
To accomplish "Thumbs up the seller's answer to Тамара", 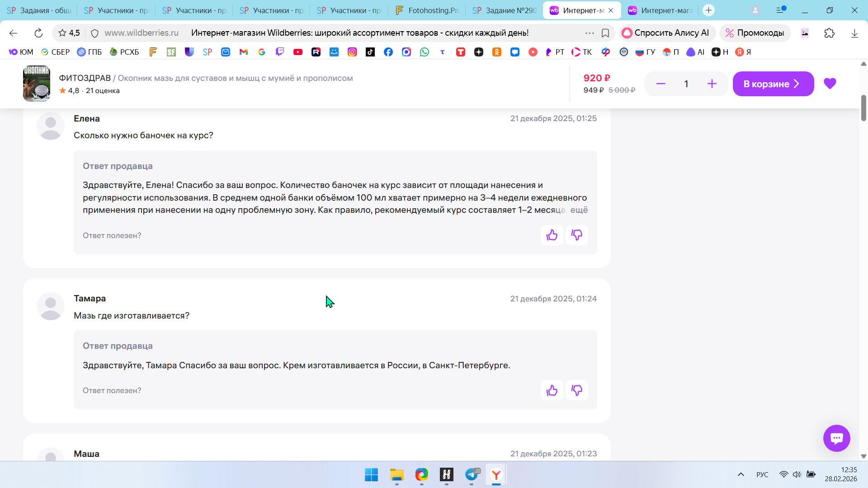I will (x=552, y=390).
